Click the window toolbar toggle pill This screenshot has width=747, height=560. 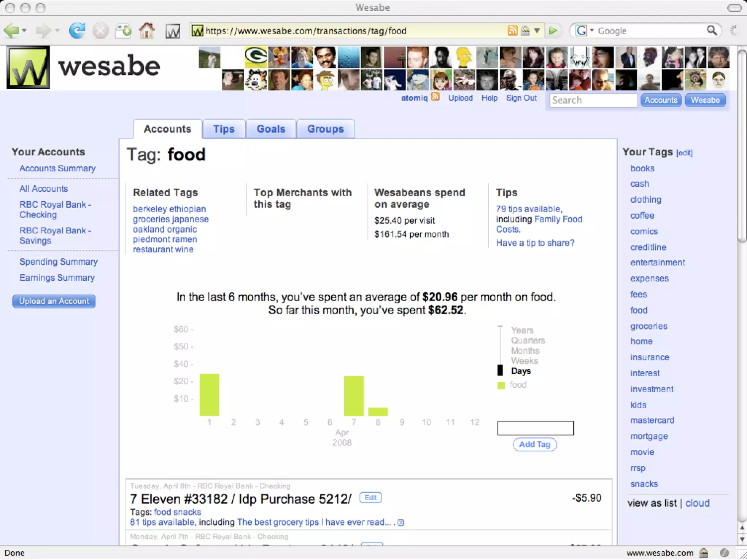click(734, 8)
